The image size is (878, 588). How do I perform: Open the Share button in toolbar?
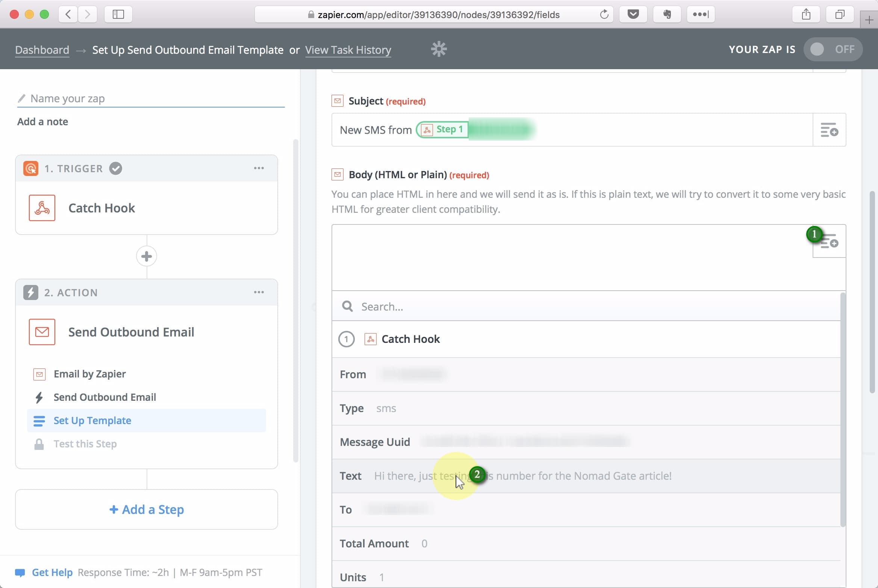click(806, 14)
